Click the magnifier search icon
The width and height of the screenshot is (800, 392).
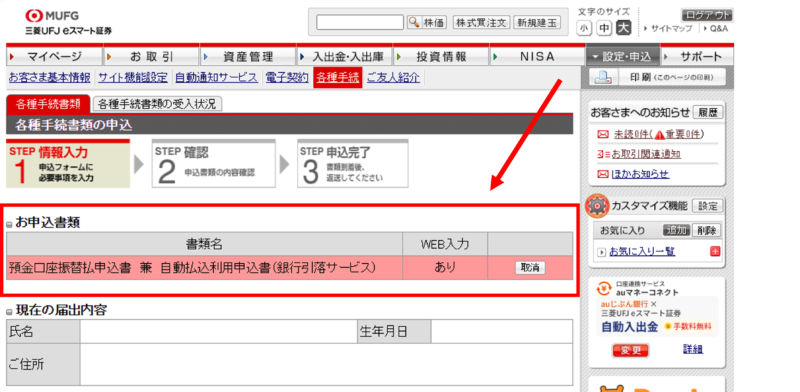coord(414,22)
